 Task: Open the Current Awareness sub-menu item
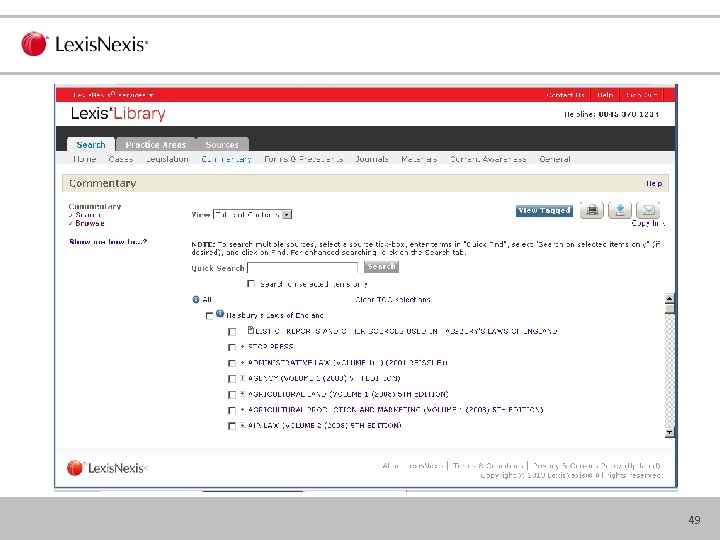[488, 159]
